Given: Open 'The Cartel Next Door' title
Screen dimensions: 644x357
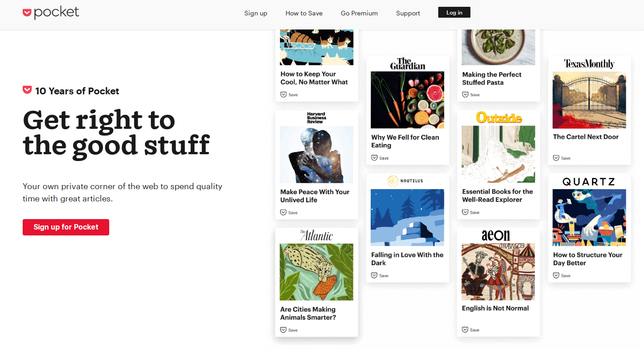Looking at the screenshot, I should click(586, 137).
